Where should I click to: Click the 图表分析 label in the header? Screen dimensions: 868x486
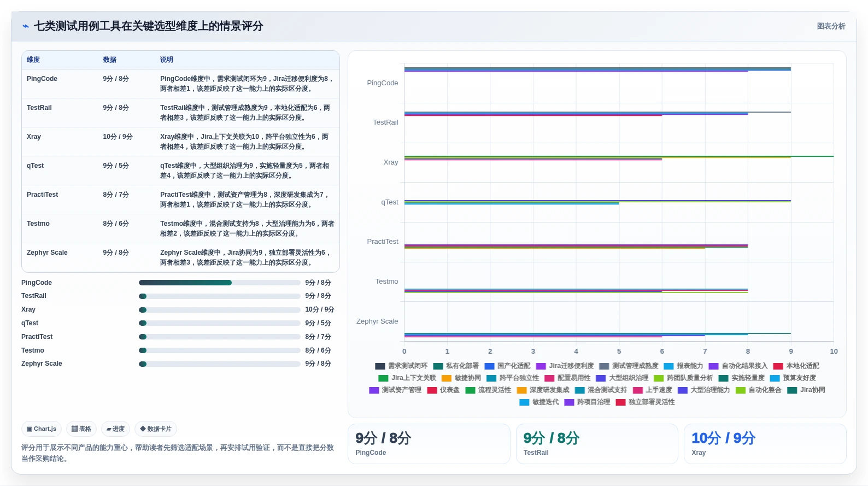(831, 26)
